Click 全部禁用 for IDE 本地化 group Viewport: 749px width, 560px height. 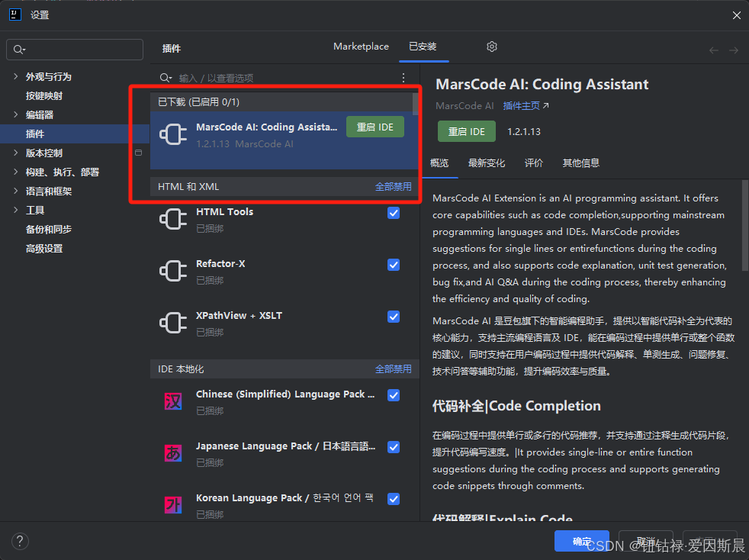click(393, 369)
